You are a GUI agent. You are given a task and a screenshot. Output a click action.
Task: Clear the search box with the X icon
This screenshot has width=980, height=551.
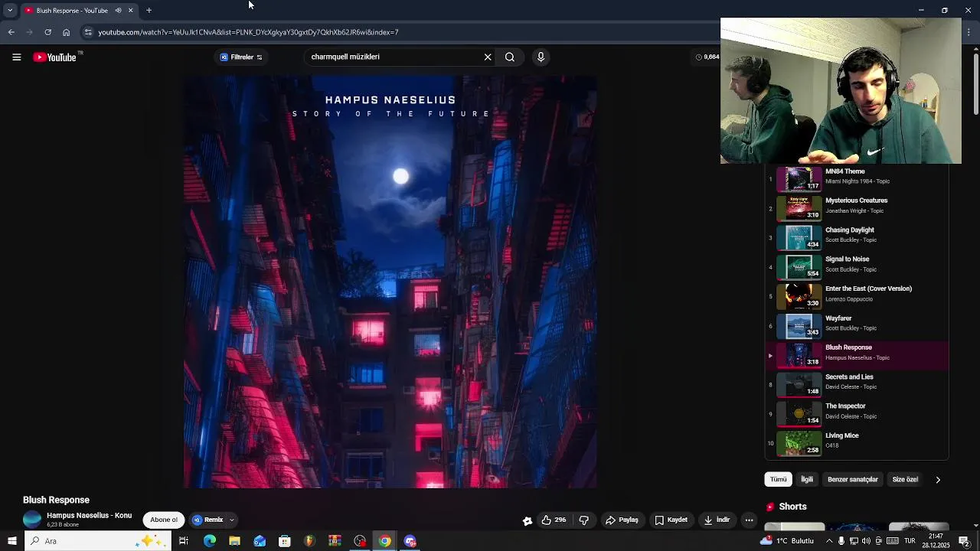tap(488, 57)
